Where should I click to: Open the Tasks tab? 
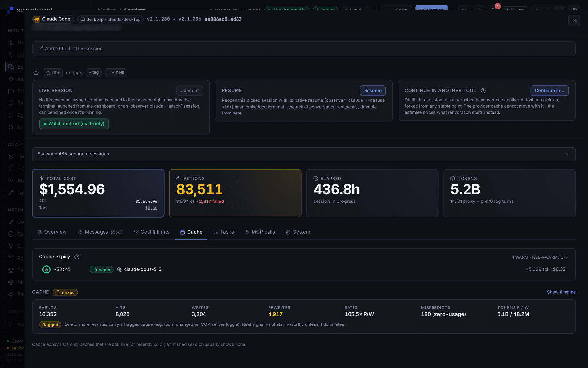(x=224, y=232)
